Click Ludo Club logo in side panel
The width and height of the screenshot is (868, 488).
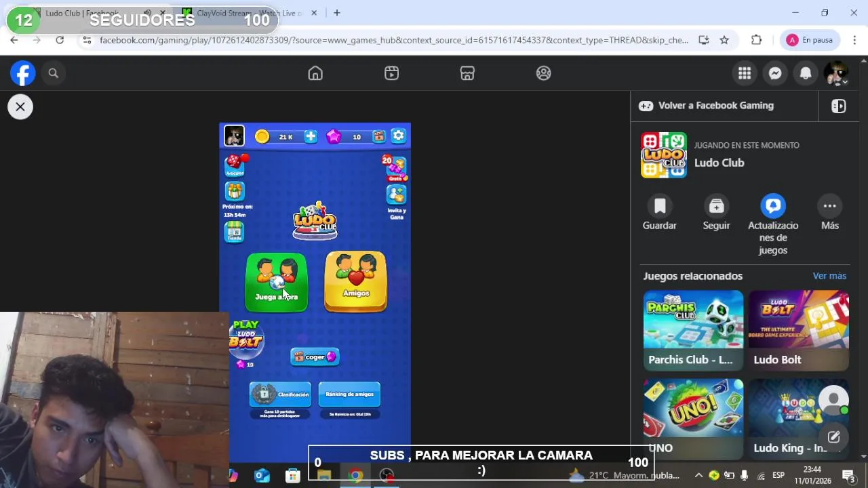point(664,155)
